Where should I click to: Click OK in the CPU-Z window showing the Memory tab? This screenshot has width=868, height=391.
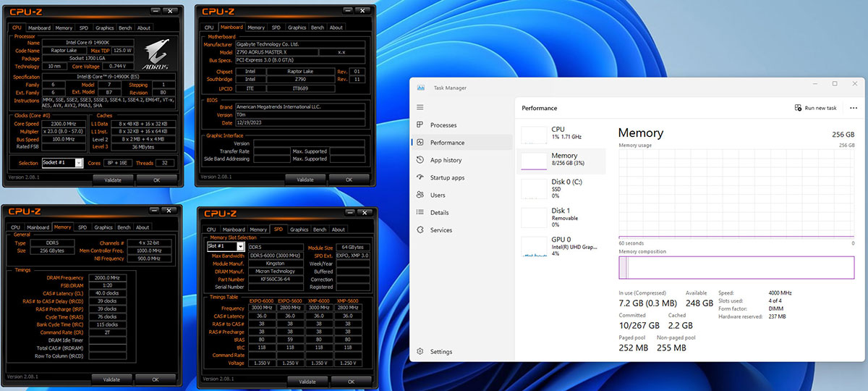155,379
